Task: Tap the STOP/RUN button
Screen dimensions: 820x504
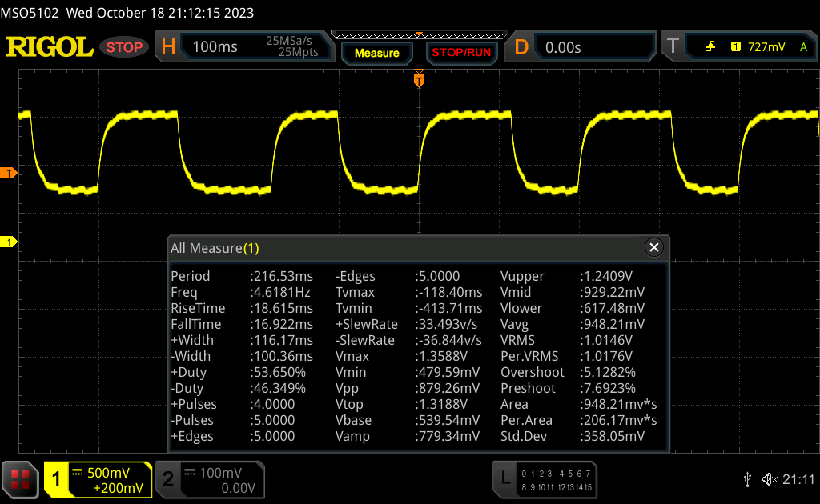Action: [x=461, y=53]
